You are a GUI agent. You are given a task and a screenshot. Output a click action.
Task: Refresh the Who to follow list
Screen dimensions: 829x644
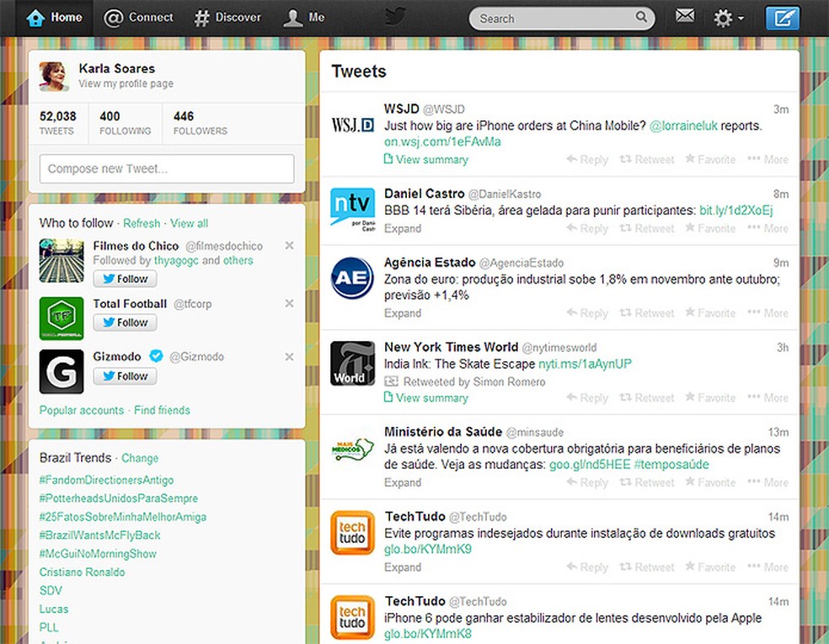coord(142,223)
